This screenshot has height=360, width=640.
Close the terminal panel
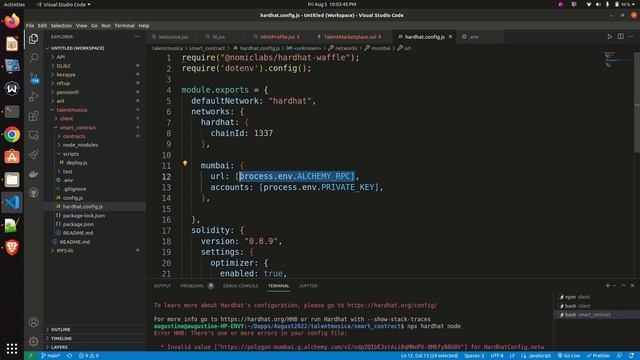[632, 286]
